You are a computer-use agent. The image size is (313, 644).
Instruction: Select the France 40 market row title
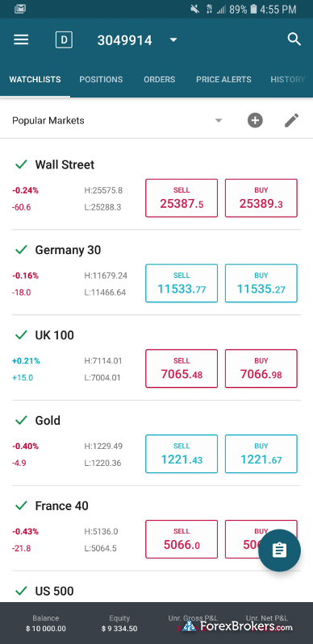coord(61,505)
